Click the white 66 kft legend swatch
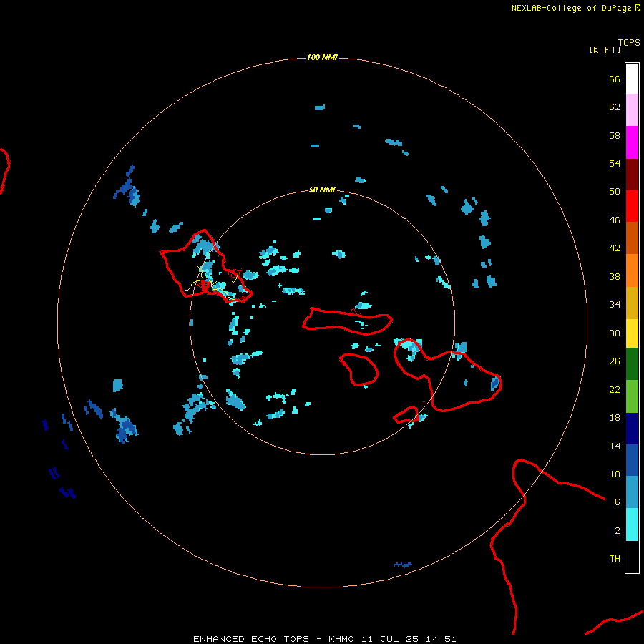This screenshot has height=644, width=644. tap(632, 79)
